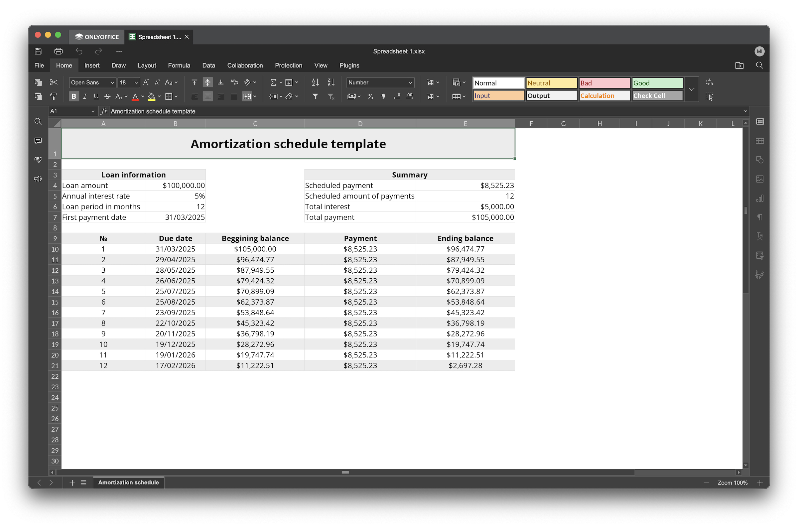Apply the Bad cell style

[604, 83]
